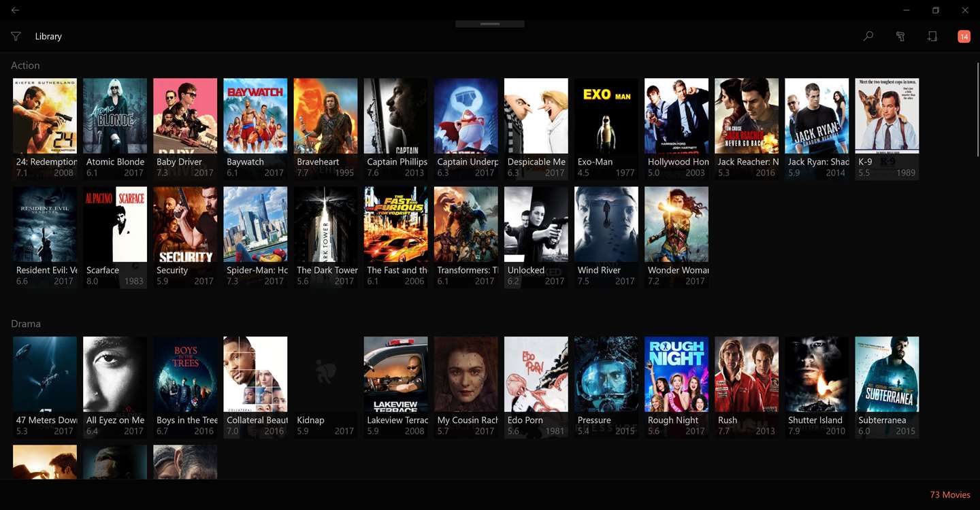Open the filter funnel icon
Viewport: 980px width, 510px height.
[16, 36]
